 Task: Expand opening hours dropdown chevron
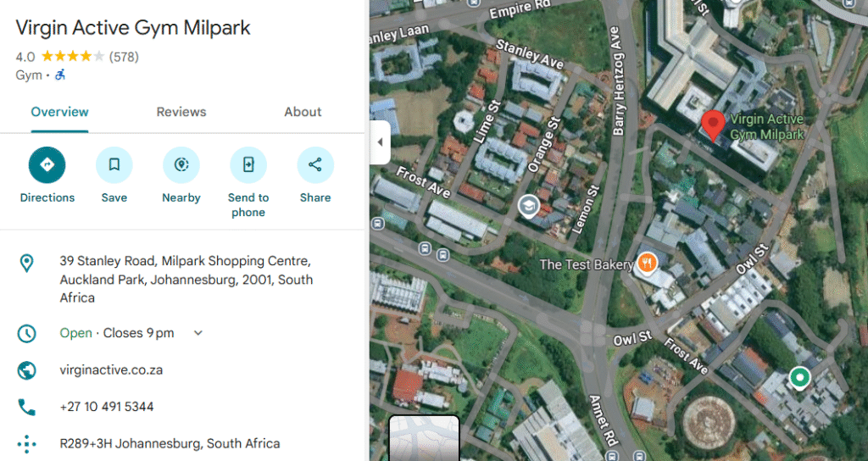coord(198,333)
